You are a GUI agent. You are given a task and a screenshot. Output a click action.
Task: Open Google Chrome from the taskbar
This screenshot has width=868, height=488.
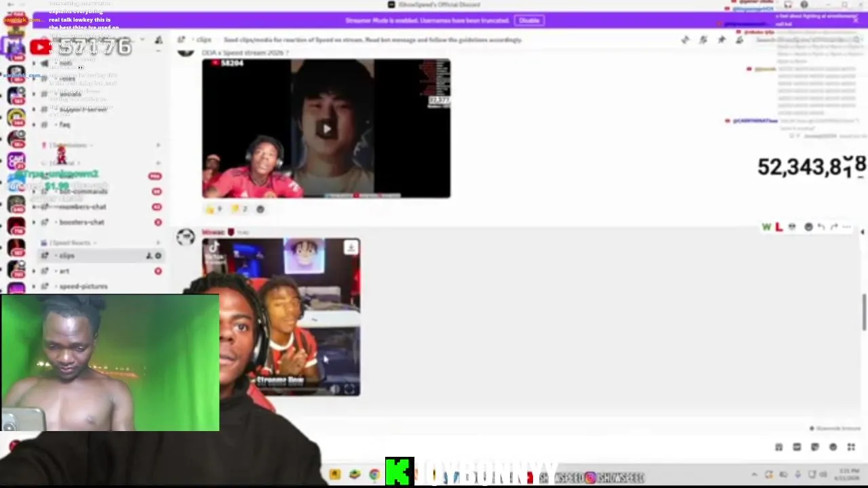(374, 475)
